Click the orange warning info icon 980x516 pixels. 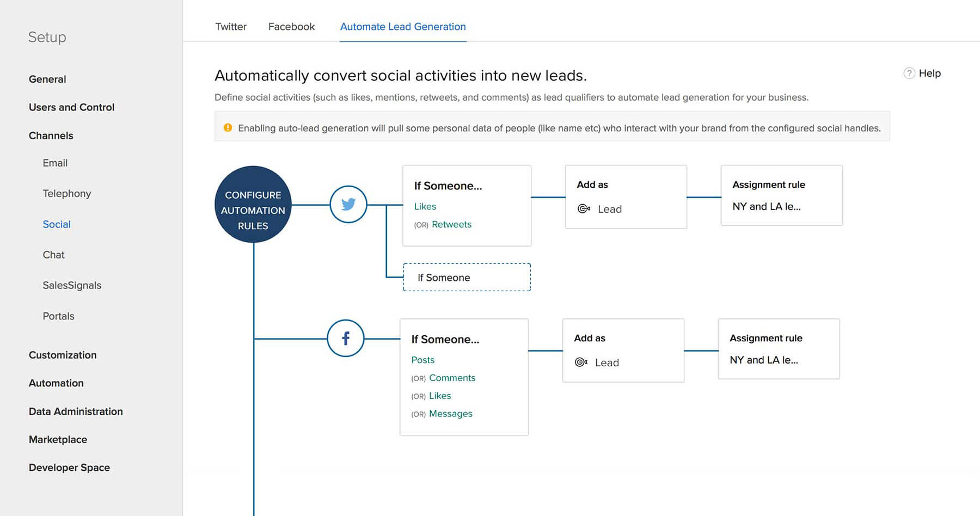pos(228,128)
